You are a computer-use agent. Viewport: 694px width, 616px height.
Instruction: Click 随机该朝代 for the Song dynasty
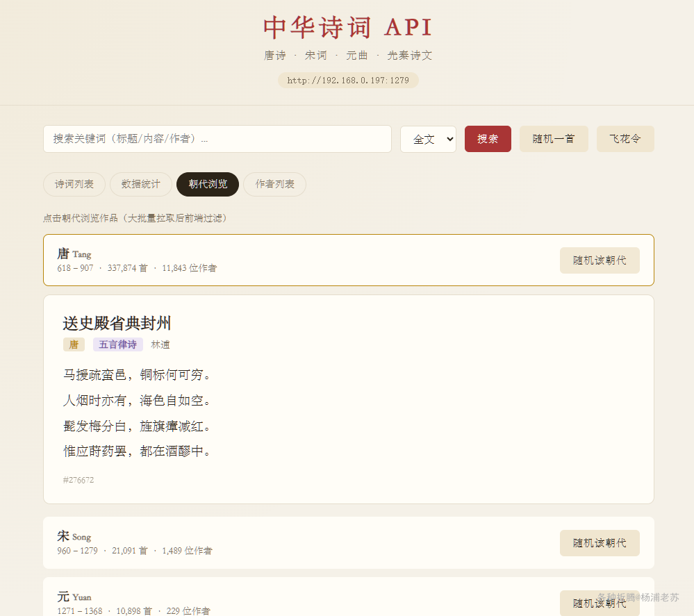pyautogui.click(x=600, y=543)
